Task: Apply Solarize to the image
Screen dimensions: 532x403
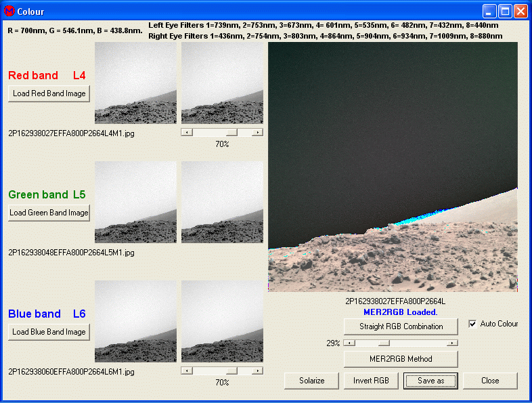Action: click(312, 381)
